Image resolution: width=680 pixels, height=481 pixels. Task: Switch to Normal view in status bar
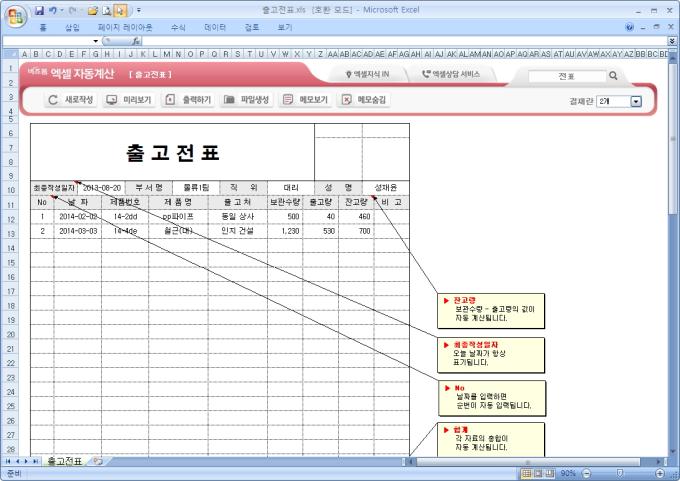click(x=526, y=473)
